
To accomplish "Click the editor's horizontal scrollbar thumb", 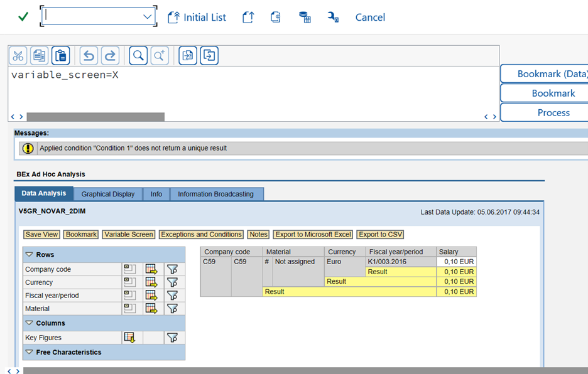I will (x=95, y=117).
